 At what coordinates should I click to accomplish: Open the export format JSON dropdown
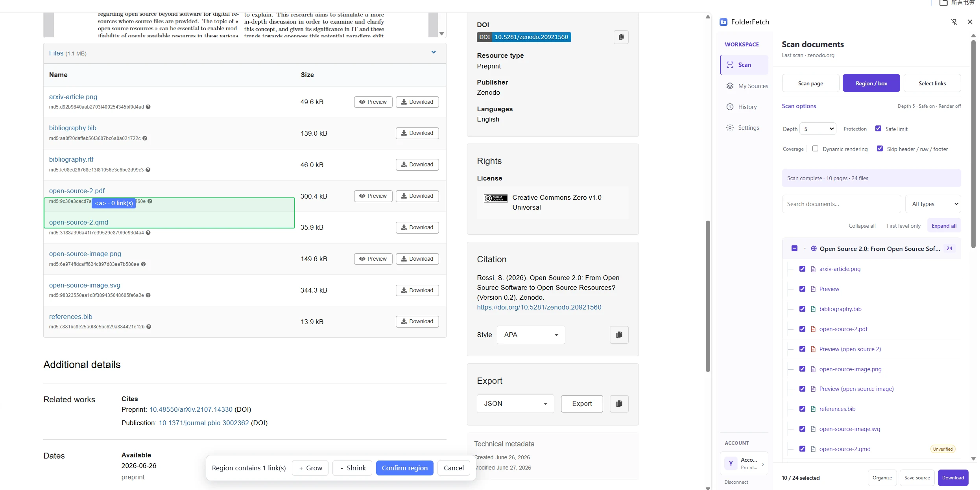(x=515, y=404)
